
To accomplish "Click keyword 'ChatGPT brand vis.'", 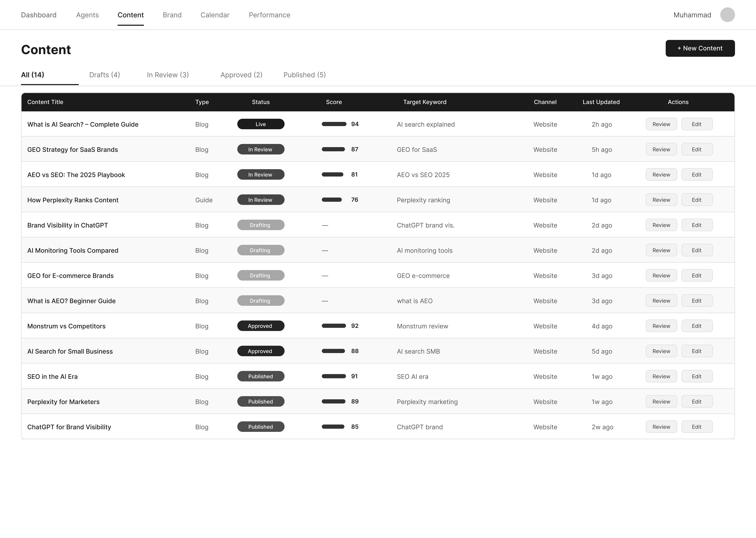I will 426,225.
